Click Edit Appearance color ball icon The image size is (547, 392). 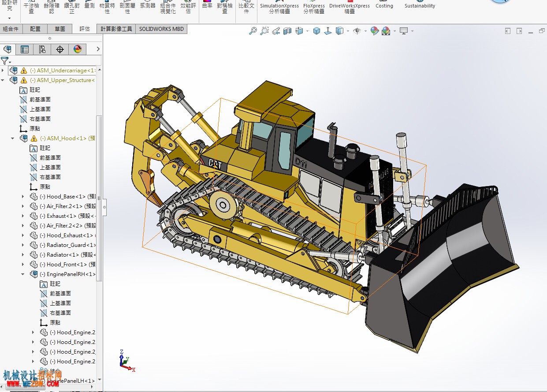(375, 31)
